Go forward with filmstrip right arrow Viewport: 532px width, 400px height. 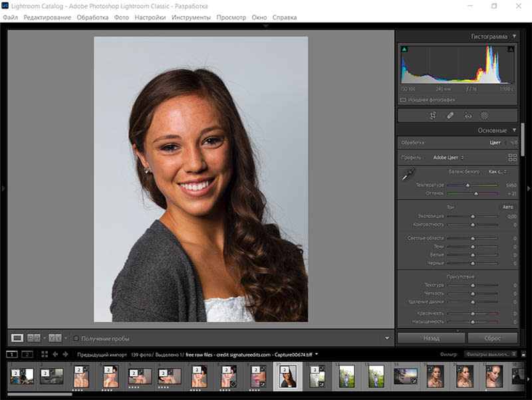[x=65, y=354]
